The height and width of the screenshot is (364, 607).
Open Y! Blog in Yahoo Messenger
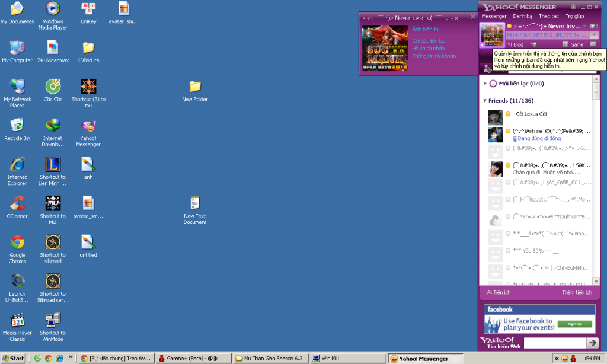coord(515,44)
